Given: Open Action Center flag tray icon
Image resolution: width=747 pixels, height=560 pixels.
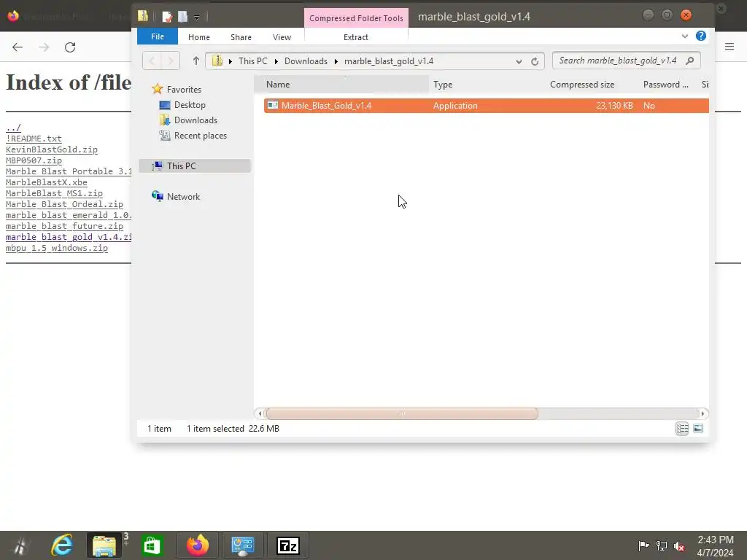Looking at the screenshot, I should coord(643,545).
